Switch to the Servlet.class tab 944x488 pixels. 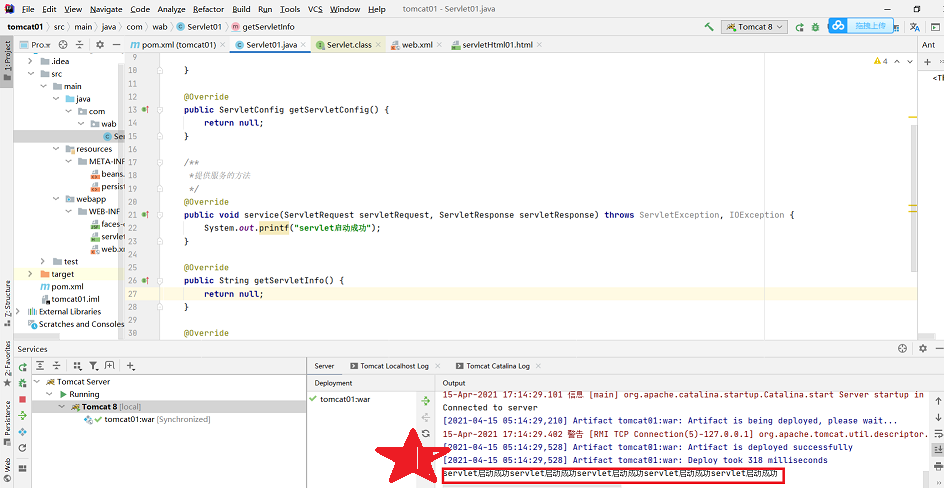pyautogui.click(x=349, y=45)
